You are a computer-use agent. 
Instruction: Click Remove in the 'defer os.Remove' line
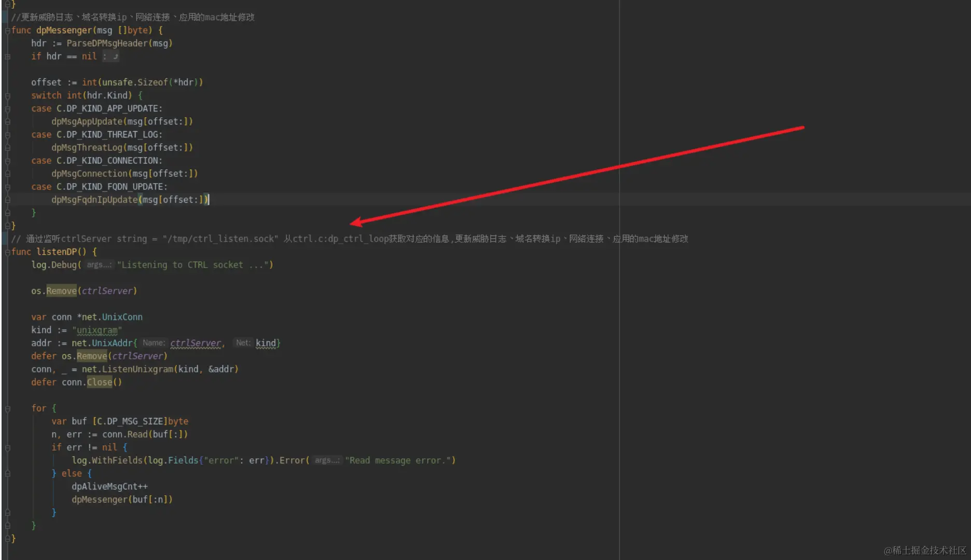[92, 356]
